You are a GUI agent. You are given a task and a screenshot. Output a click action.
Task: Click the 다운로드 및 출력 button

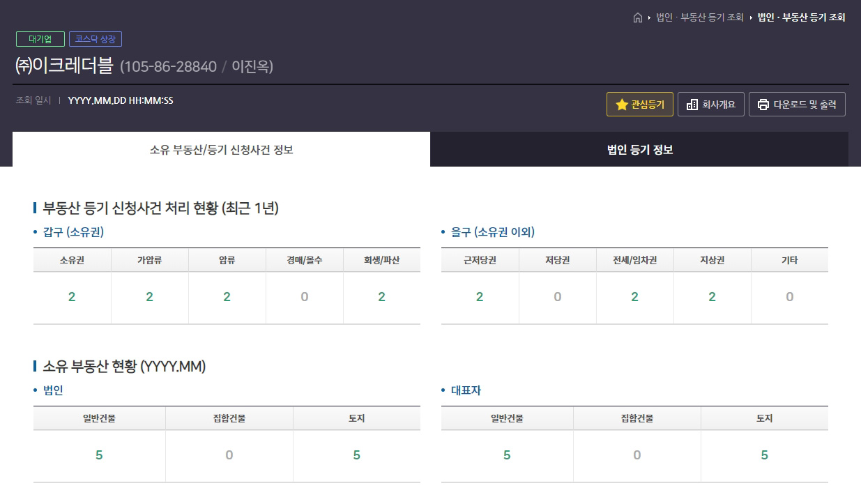[x=797, y=104]
